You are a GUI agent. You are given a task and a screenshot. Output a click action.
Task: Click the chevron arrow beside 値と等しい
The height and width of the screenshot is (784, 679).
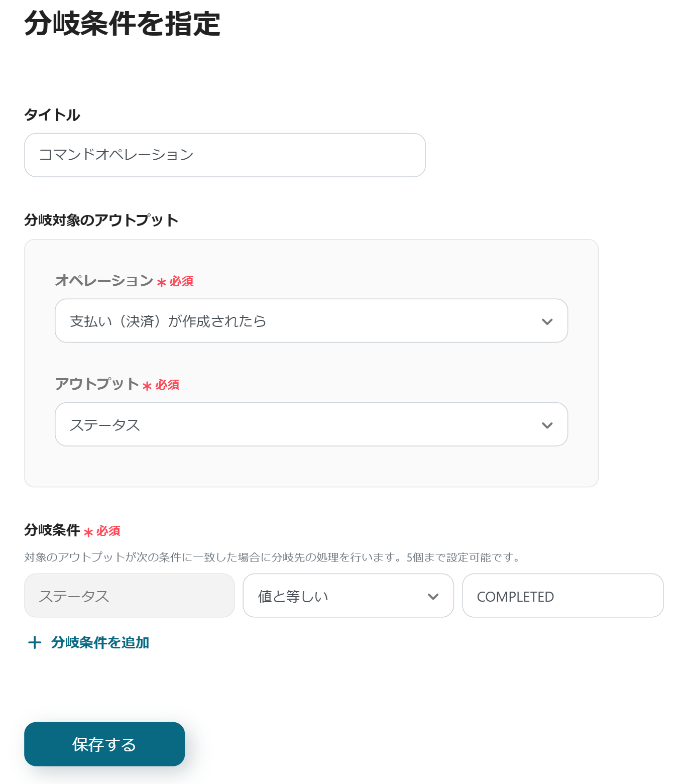click(x=433, y=596)
